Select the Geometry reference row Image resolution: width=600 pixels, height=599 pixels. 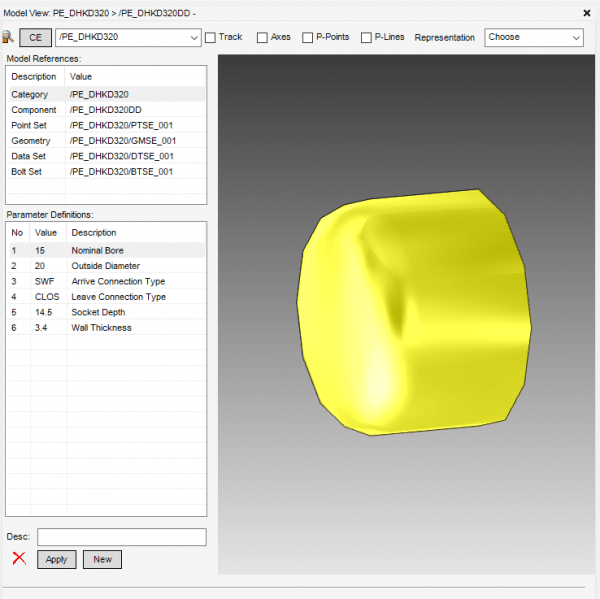106,141
